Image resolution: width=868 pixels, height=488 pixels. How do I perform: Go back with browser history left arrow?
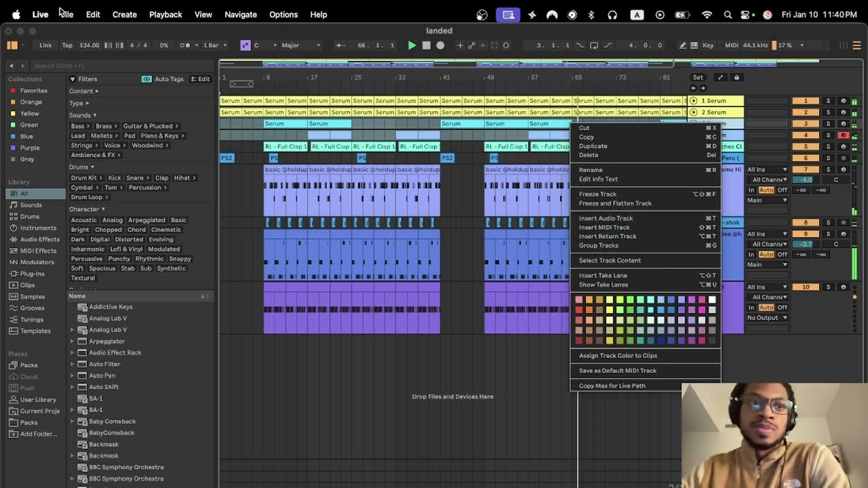pyautogui.click(x=11, y=66)
